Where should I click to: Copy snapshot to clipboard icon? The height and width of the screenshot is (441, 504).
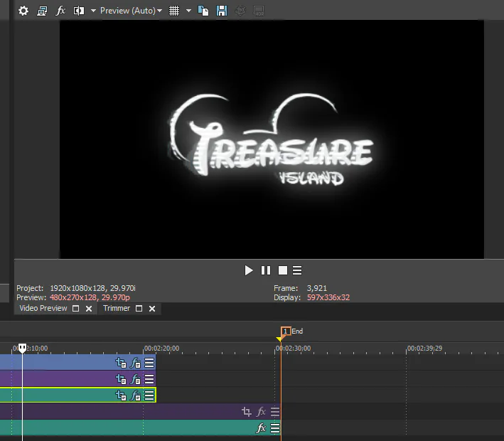(203, 11)
